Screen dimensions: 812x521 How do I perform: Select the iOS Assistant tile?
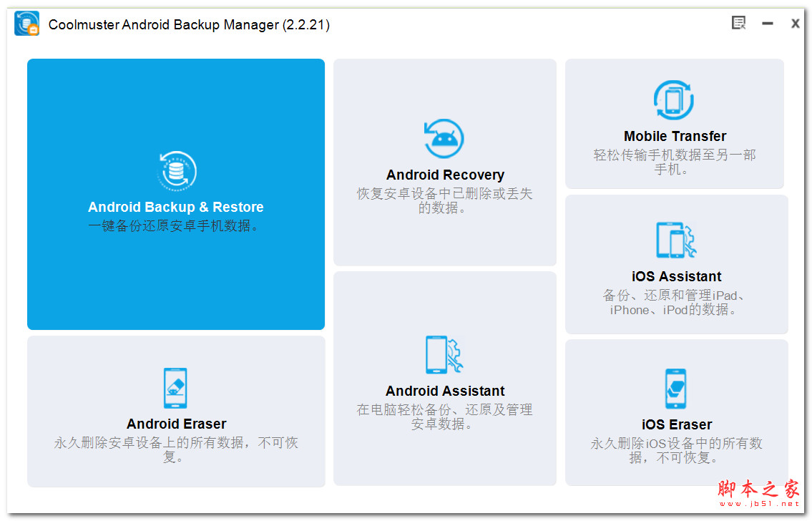click(x=675, y=264)
